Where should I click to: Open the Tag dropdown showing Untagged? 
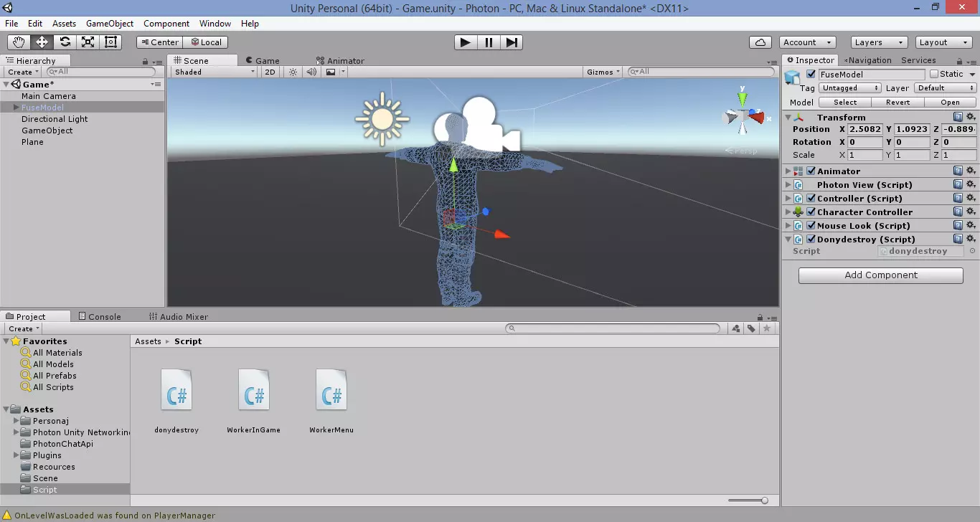click(849, 87)
